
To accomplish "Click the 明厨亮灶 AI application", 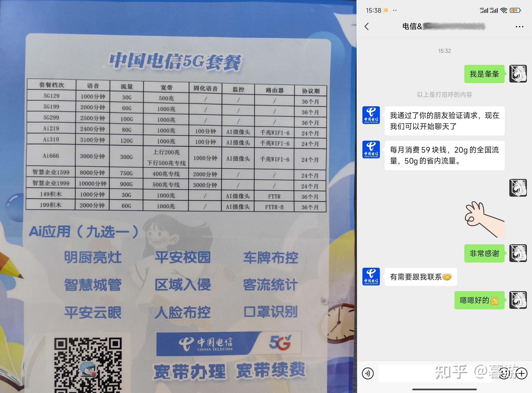I will point(93,257).
